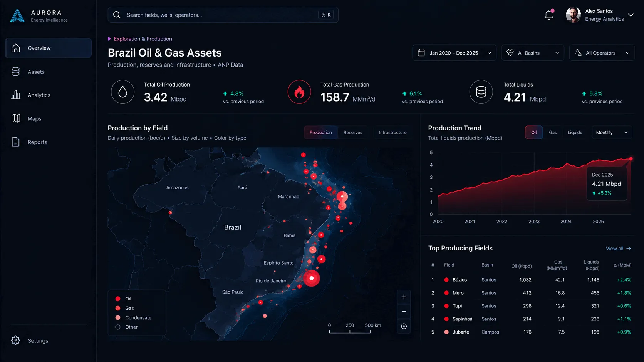Click the Exploration breadcrumb link
Image resolution: width=644 pixels, height=362 pixels.
coord(143,39)
